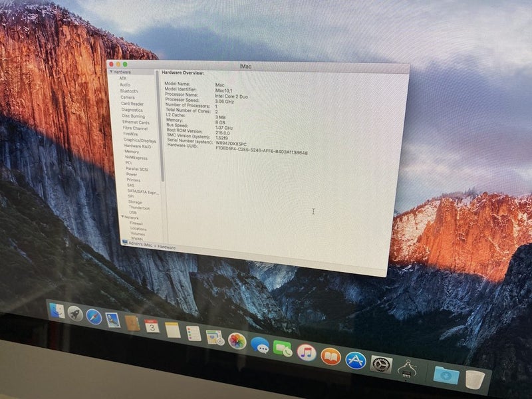Open Contacts book icon in Dock

[132, 323]
